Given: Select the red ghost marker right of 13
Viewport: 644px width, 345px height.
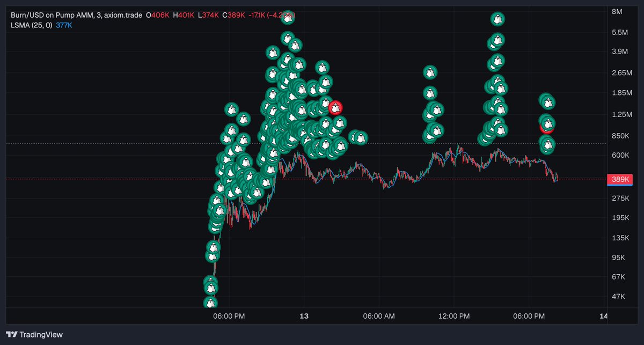Looking at the screenshot, I should point(335,107).
